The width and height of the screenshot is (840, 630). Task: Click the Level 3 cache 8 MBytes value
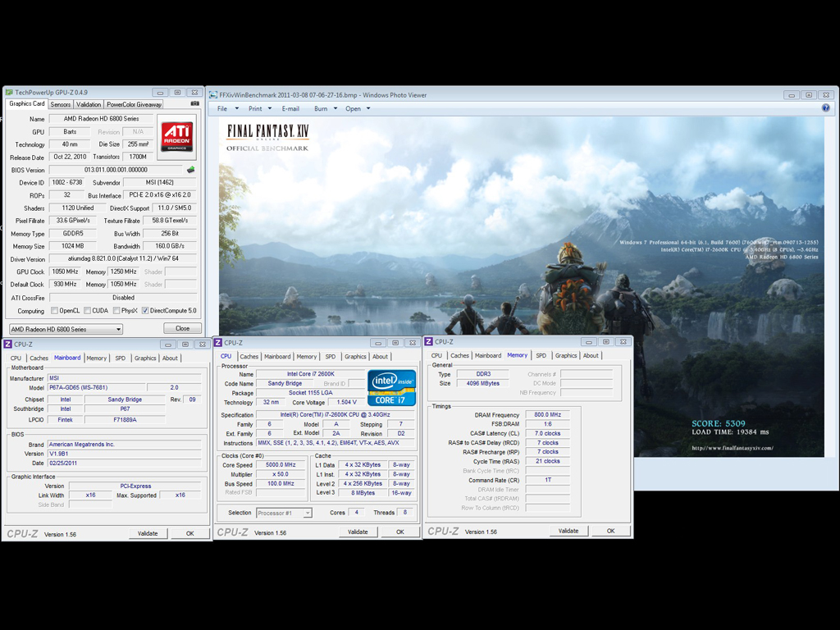363,493
